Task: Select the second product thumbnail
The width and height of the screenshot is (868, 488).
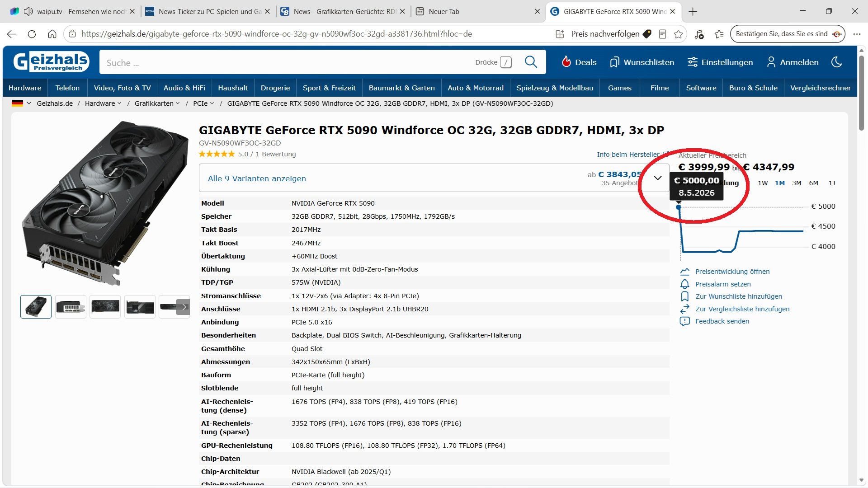Action: pyautogui.click(x=71, y=307)
